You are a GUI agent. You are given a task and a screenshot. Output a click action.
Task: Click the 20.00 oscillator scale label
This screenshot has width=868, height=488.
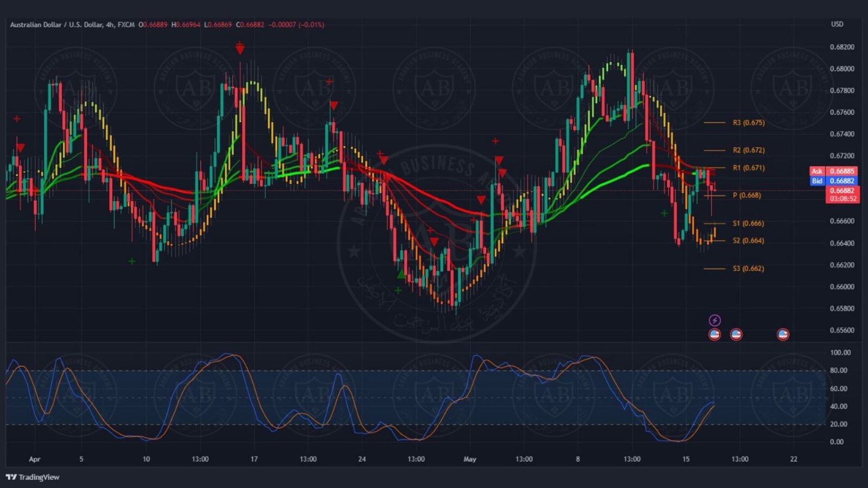point(838,424)
